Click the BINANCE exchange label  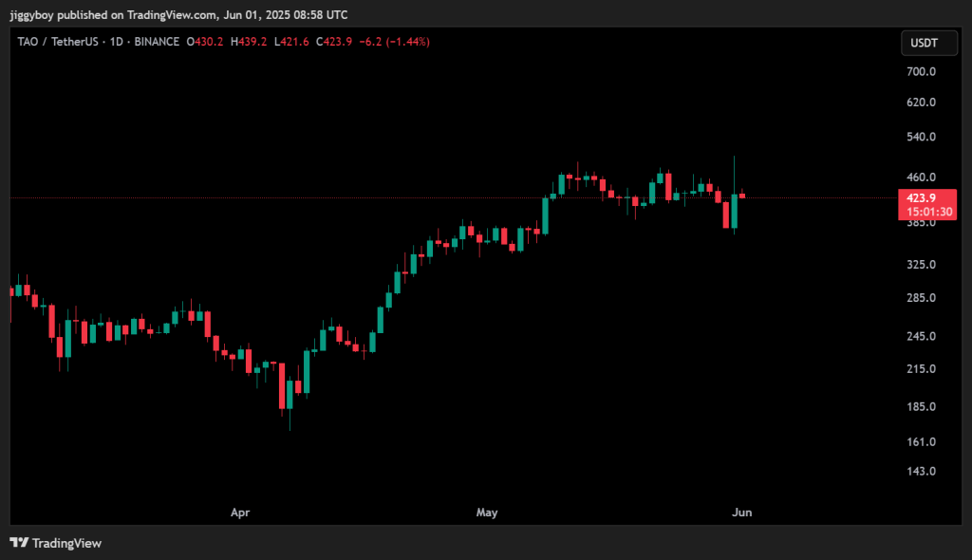[x=157, y=42]
